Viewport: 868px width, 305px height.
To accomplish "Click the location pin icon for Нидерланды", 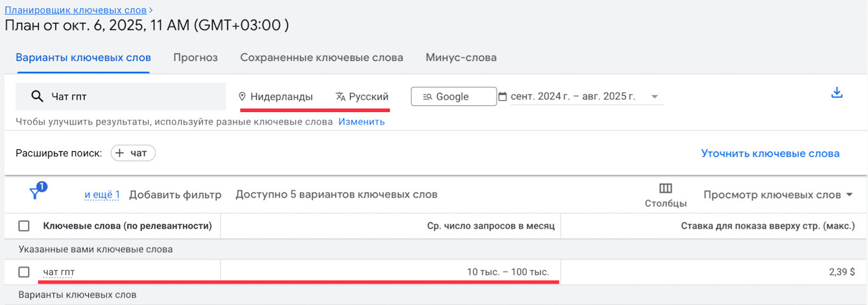I will 242,97.
